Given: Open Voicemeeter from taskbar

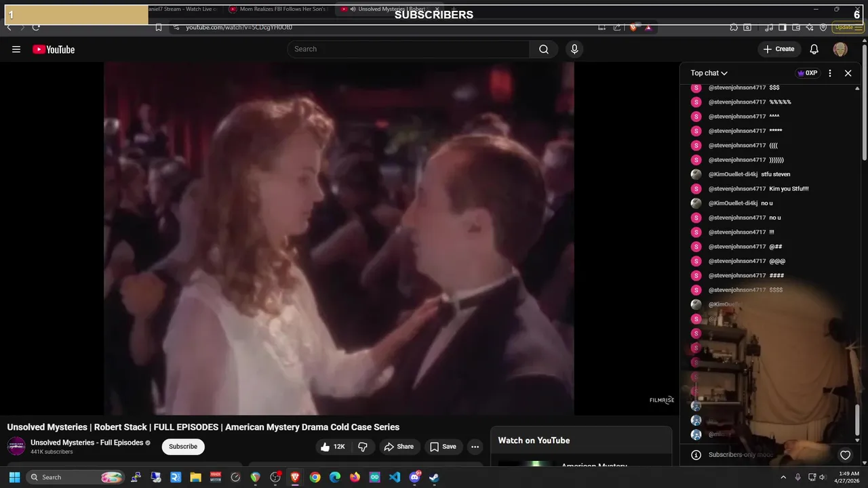Looking at the screenshot, I should (215, 477).
